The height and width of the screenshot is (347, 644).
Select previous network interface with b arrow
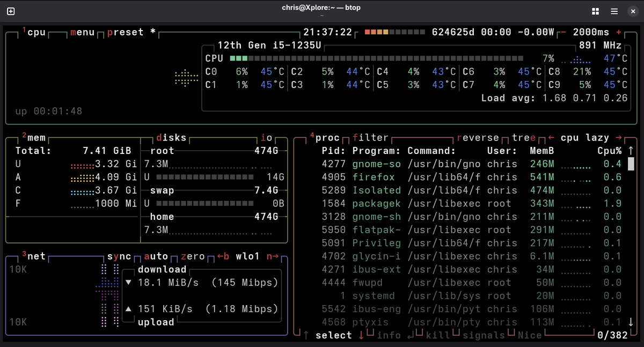[223, 256]
